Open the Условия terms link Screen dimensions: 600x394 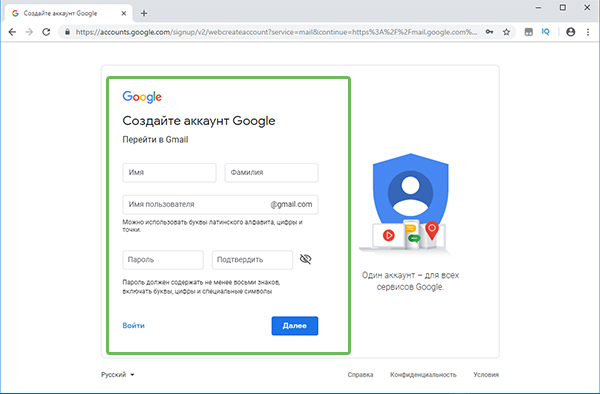(x=486, y=374)
